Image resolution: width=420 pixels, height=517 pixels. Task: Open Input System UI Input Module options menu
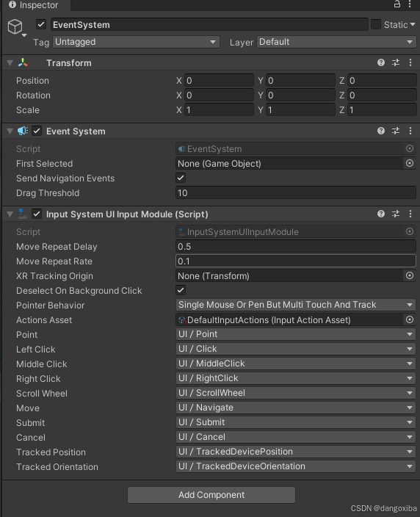click(x=410, y=214)
